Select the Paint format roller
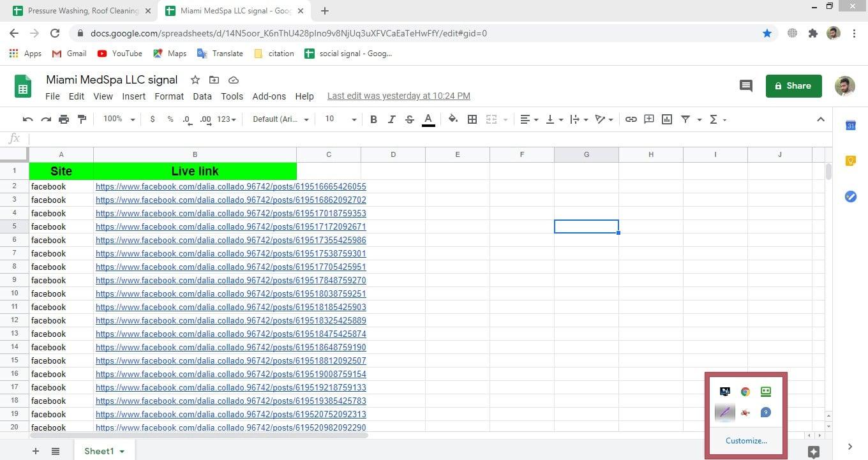The image size is (868, 460). point(82,119)
